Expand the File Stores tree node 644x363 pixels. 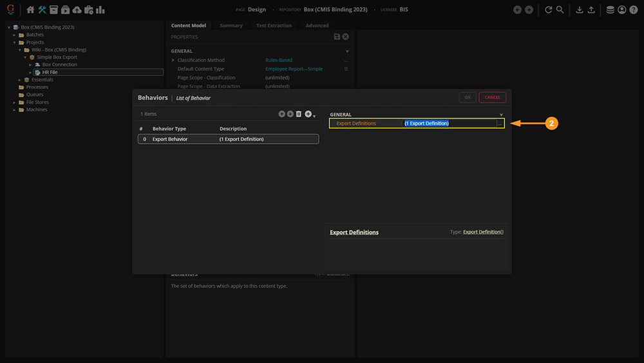[14, 103]
